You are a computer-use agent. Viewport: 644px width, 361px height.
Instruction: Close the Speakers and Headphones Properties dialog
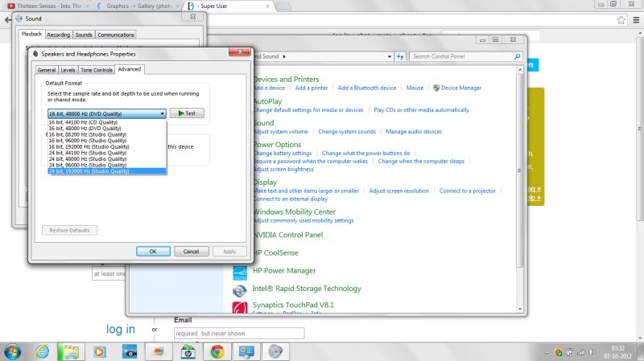pos(240,51)
